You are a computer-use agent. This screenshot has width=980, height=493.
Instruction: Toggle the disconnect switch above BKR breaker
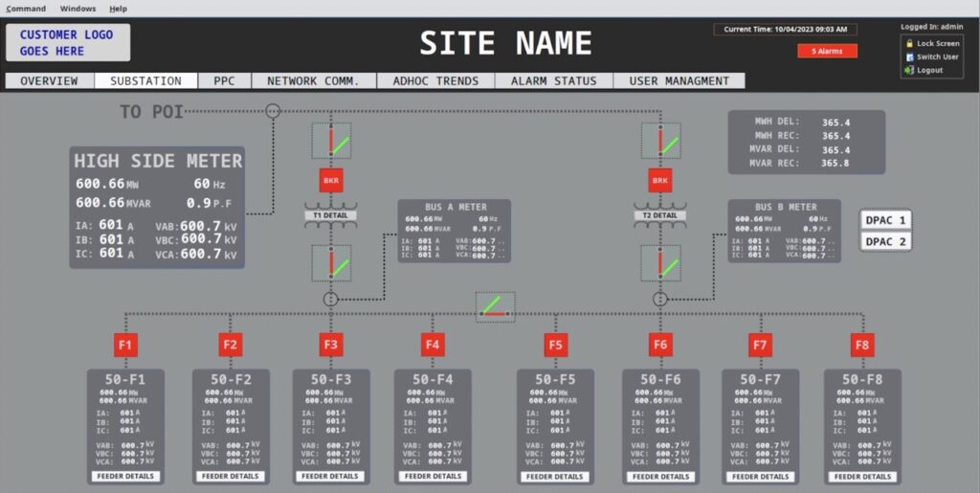pos(331,141)
